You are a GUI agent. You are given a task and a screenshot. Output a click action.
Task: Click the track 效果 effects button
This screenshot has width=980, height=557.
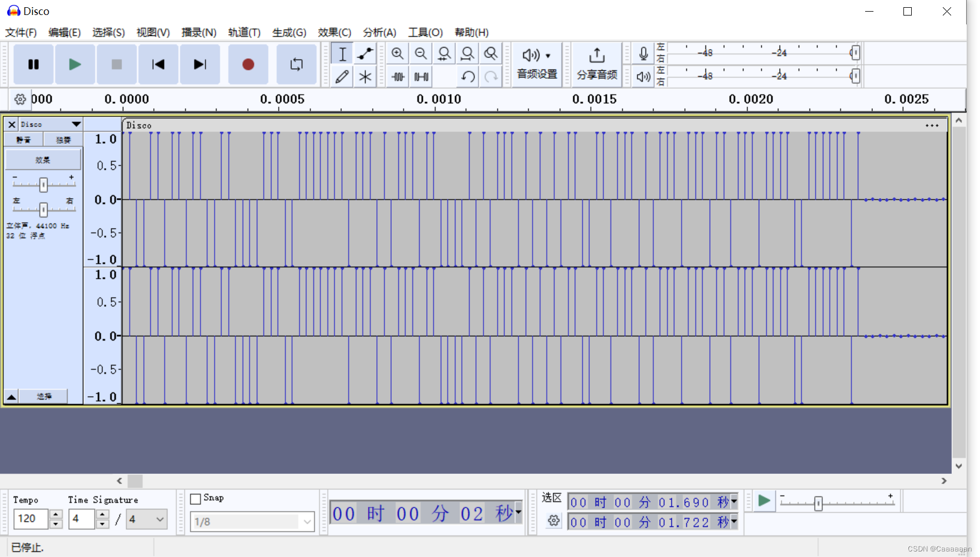click(x=43, y=160)
